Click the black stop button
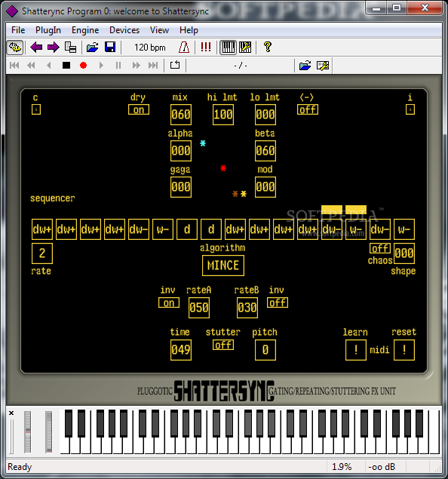448x479 pixels. [x=66, y=66]
